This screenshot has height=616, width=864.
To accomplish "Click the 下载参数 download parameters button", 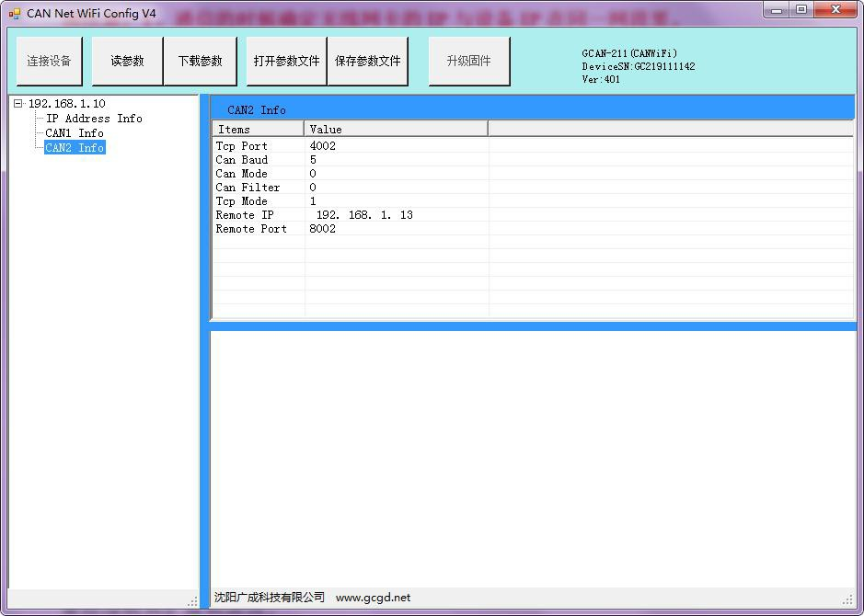I will (200, 62).
